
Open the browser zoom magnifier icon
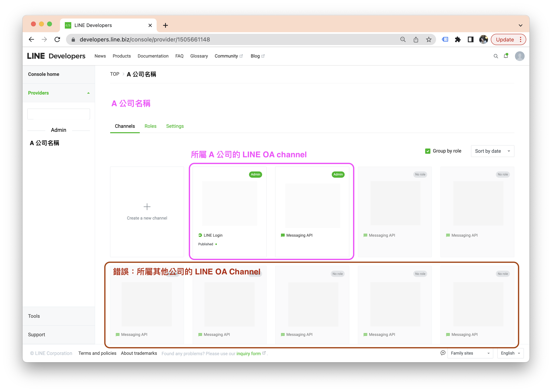coord(403,39)
